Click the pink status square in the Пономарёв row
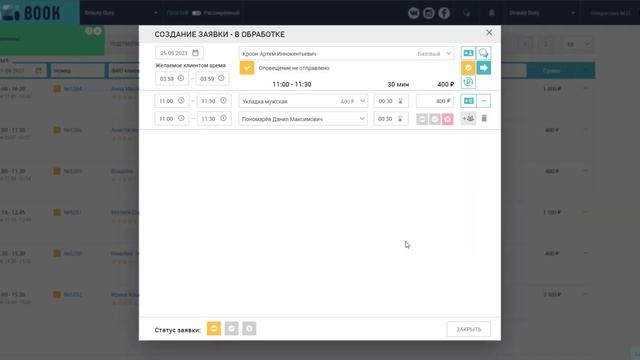Image resolution: width=640 pixels, height=360 pixels. (x=448, y=119)
